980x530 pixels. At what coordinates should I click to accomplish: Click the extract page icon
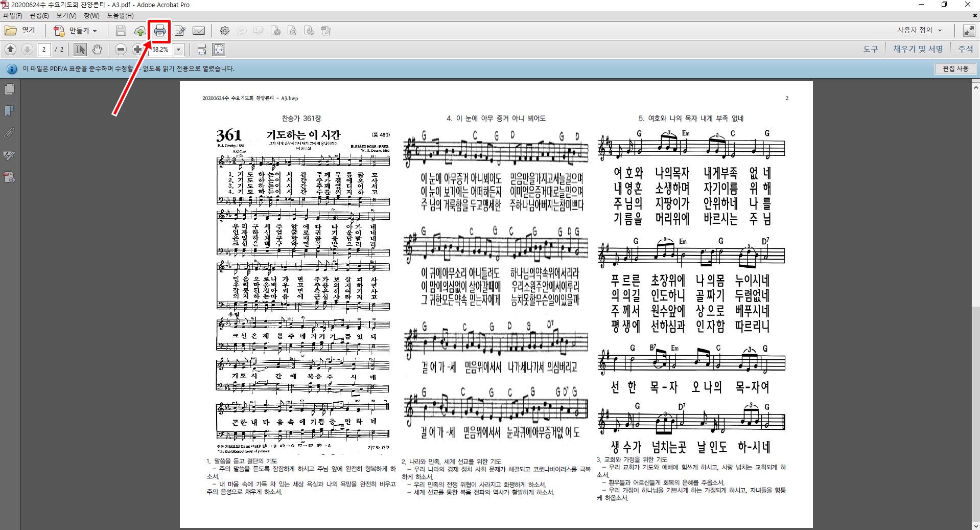point(309,31)
